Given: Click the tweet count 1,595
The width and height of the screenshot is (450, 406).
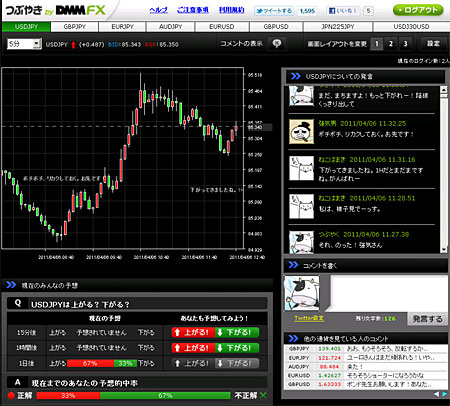Looking at the screenshot, I should pos(307,11).
